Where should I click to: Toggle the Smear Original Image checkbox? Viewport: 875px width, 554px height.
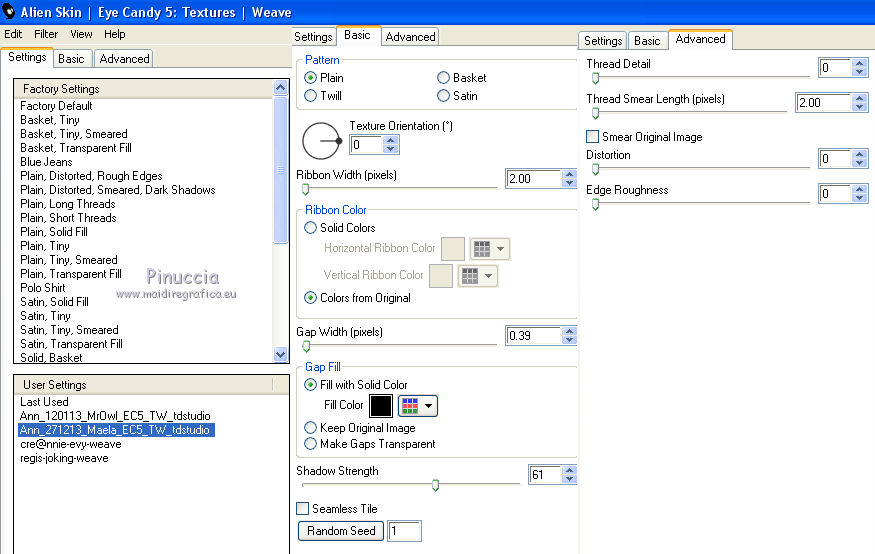tap(593, 136)
